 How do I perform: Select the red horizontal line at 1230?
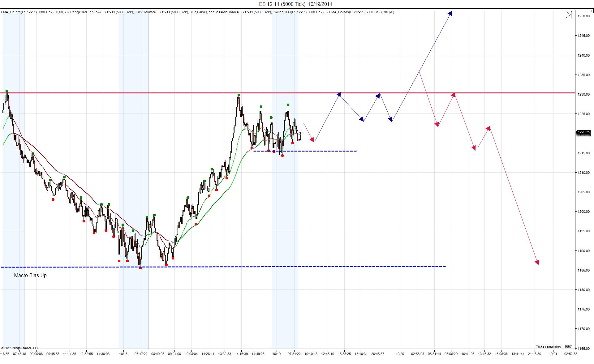(x=287, y=93)
